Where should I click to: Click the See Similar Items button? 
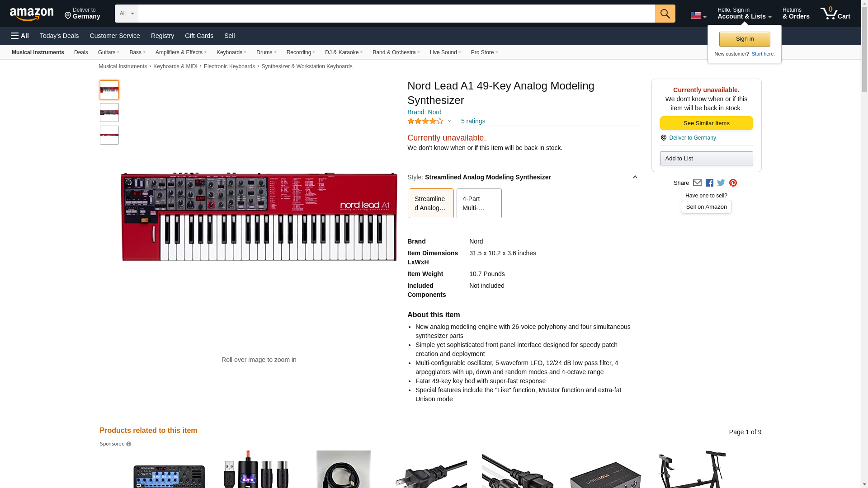click(706, 123)
